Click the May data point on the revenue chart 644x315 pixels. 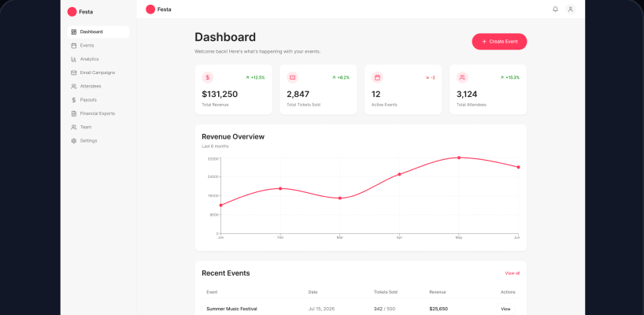[x=459, y=157]
